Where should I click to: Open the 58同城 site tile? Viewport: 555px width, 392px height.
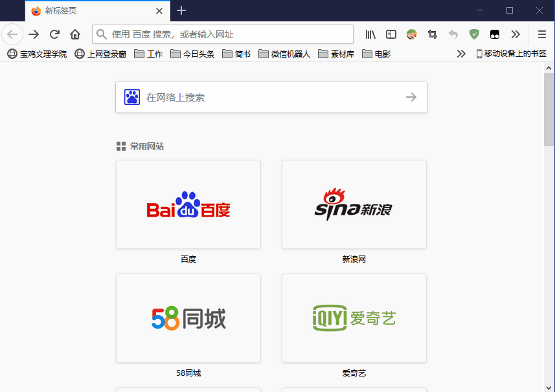(188, 318)
